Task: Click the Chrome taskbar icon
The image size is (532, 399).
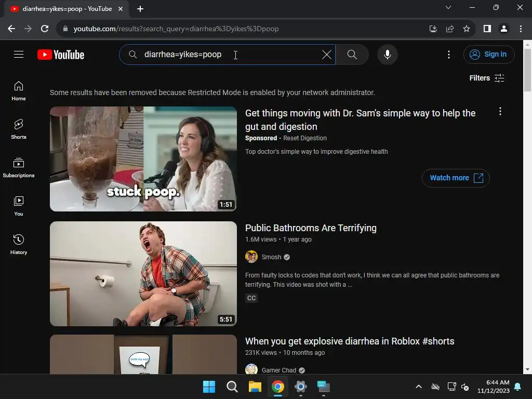Action: coord(278,387)
